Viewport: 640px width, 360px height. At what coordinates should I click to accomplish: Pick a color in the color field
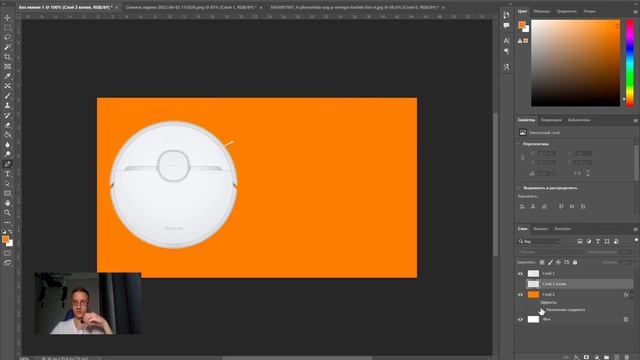tap(575, 63)
